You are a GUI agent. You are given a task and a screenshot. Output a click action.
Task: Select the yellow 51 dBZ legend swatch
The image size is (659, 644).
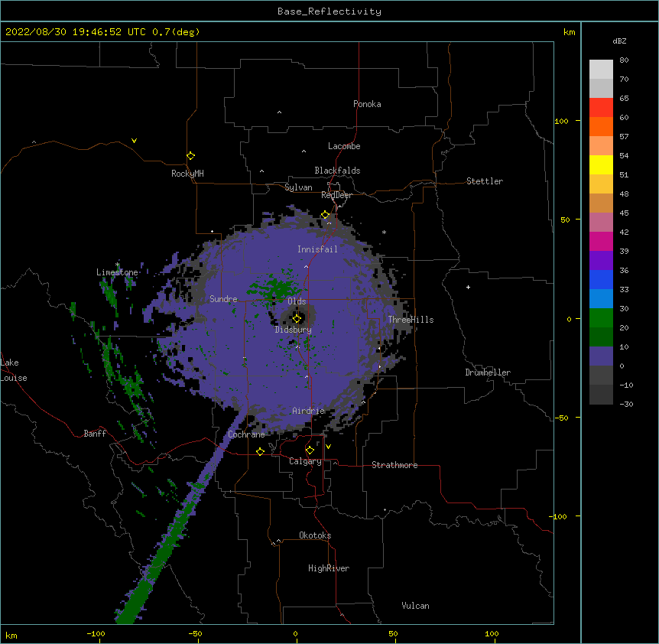click(x=601, y=164)
